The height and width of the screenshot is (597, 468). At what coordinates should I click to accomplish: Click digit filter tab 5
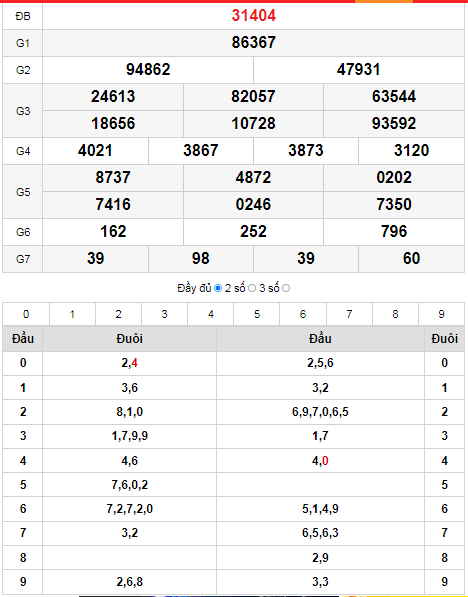[257, 314]
